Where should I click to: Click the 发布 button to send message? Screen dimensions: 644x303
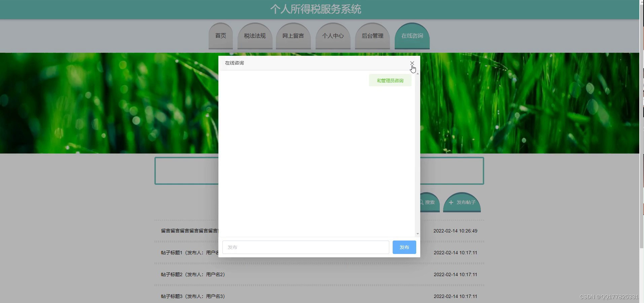pos(404,247)
